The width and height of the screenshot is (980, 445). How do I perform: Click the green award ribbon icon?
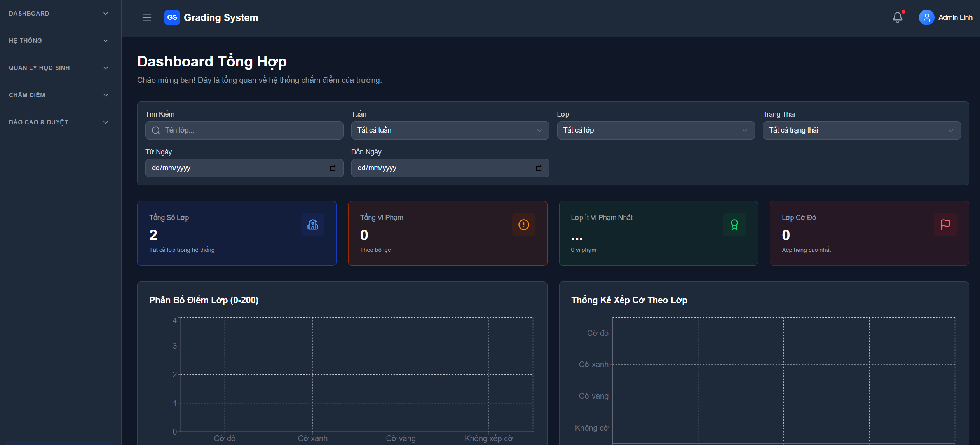pos(734,225)
